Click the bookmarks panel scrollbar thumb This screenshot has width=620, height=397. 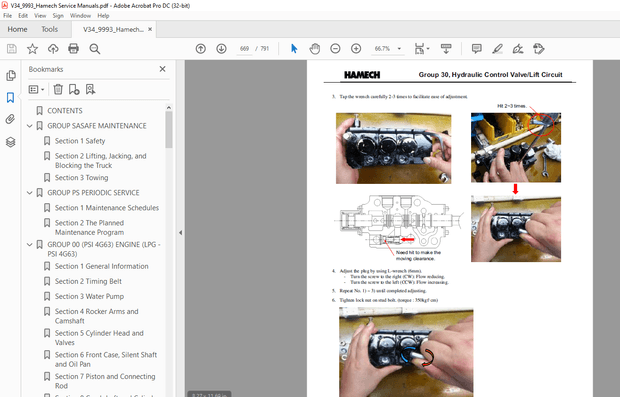pos(169,130)
